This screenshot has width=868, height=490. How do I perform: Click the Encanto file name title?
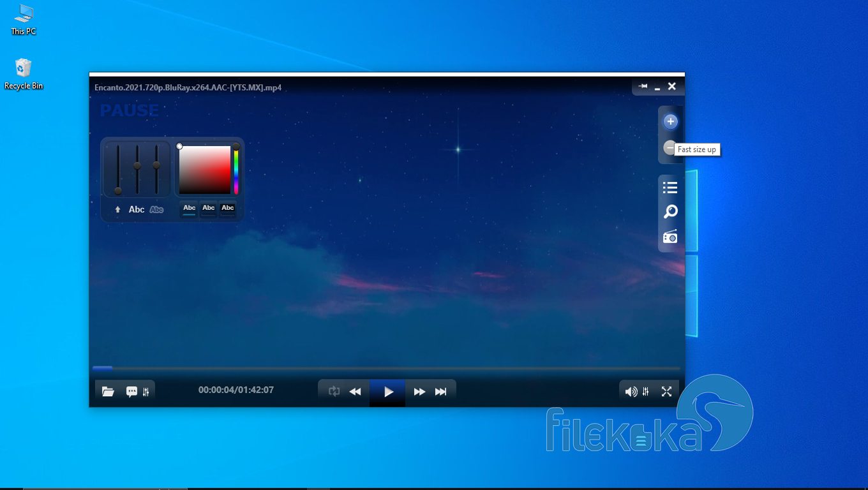pos(188,87)
